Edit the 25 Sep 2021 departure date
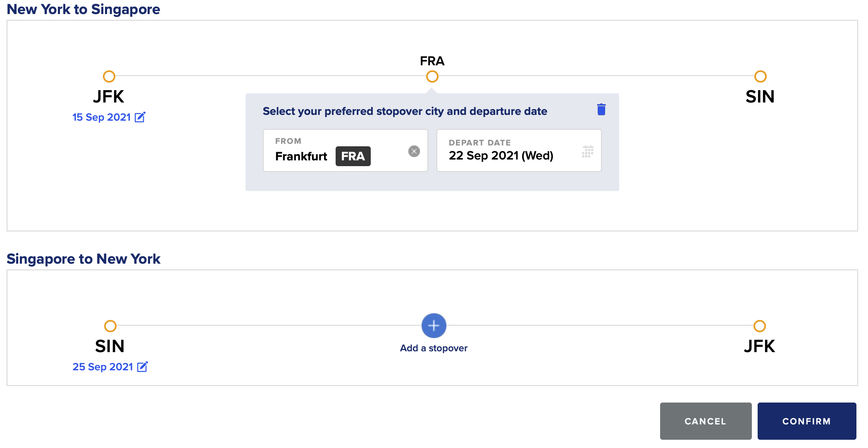Image resolution: width=868 pixels, height=448 pixels. click(142, 367)
